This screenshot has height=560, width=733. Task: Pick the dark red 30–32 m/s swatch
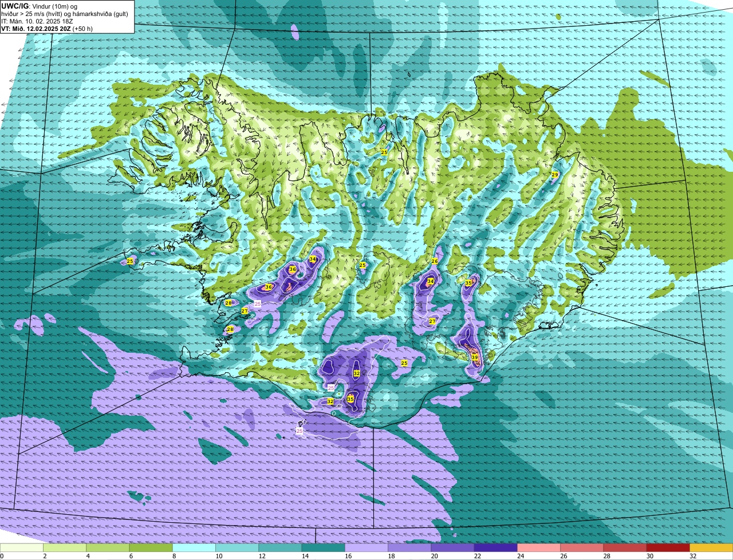pos(668,547)
